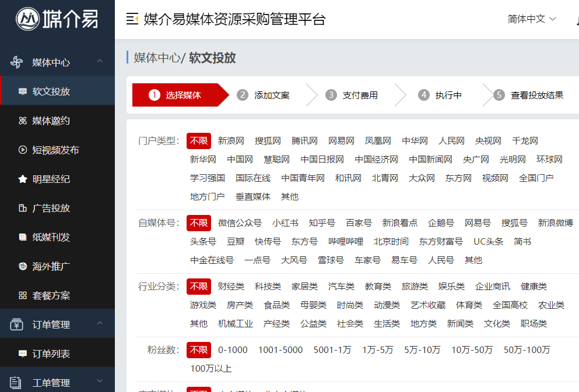The height and width of the screenshot is (392, 579).
Task: Click the 广告投放 sidebar icon
Action: tap(23, 208)
